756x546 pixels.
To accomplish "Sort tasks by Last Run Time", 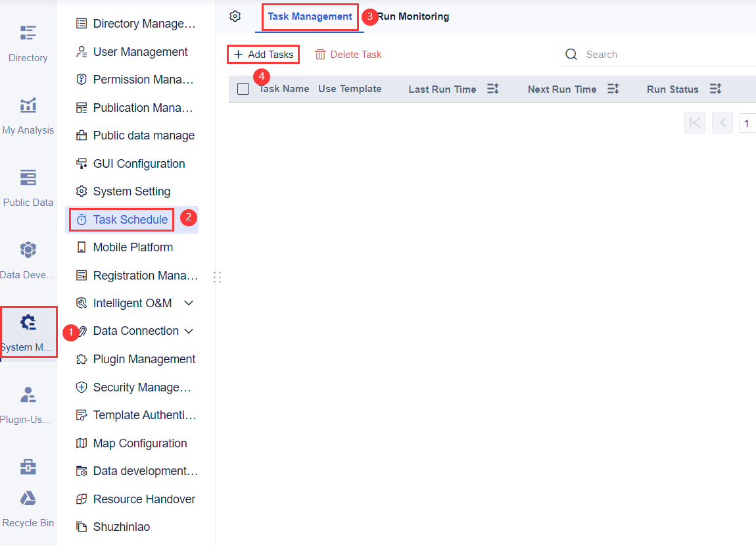I will (x=492, y=88).
